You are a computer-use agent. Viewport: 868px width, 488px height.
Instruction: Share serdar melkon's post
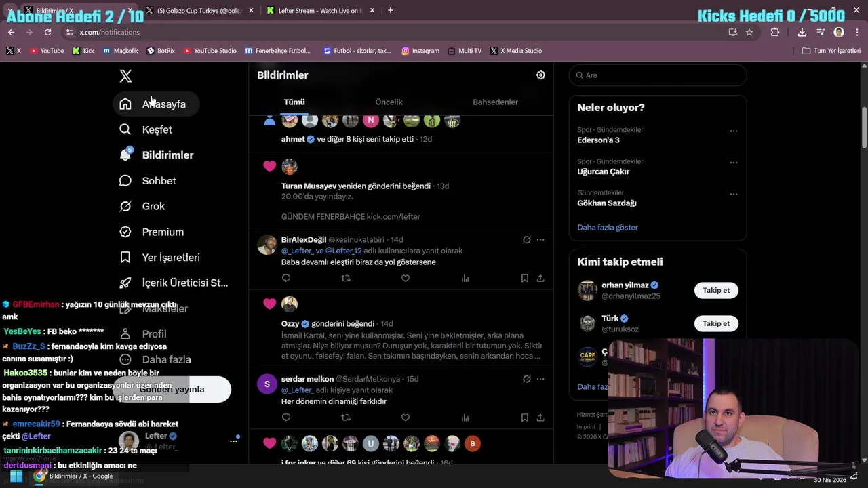click(x=540, y=418)
